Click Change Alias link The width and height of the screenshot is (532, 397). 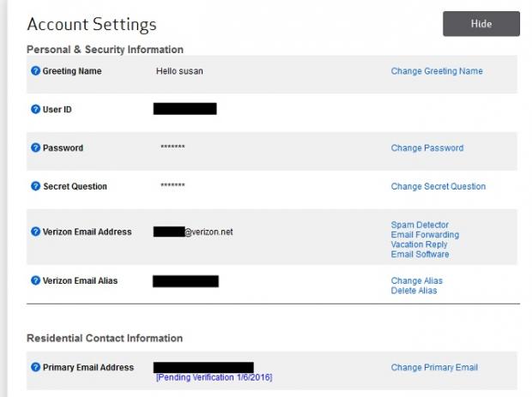pyautogui.click(x=416, y=280)
